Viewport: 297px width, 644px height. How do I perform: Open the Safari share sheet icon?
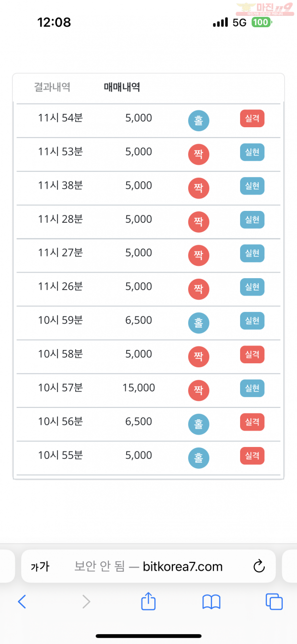[x=148, y=600]
